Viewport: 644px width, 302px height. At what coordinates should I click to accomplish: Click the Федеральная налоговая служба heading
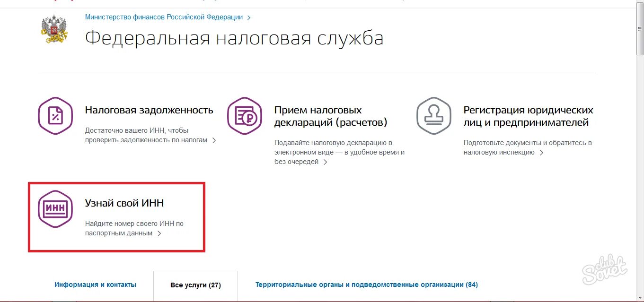[234, 38]
